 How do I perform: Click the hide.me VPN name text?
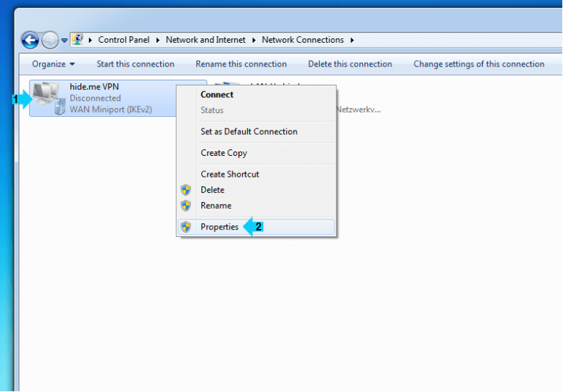(94, 87)
